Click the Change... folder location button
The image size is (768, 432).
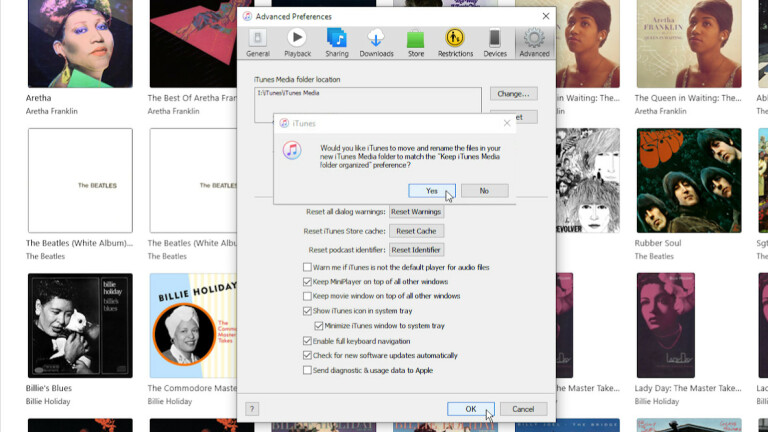(513, 94)
